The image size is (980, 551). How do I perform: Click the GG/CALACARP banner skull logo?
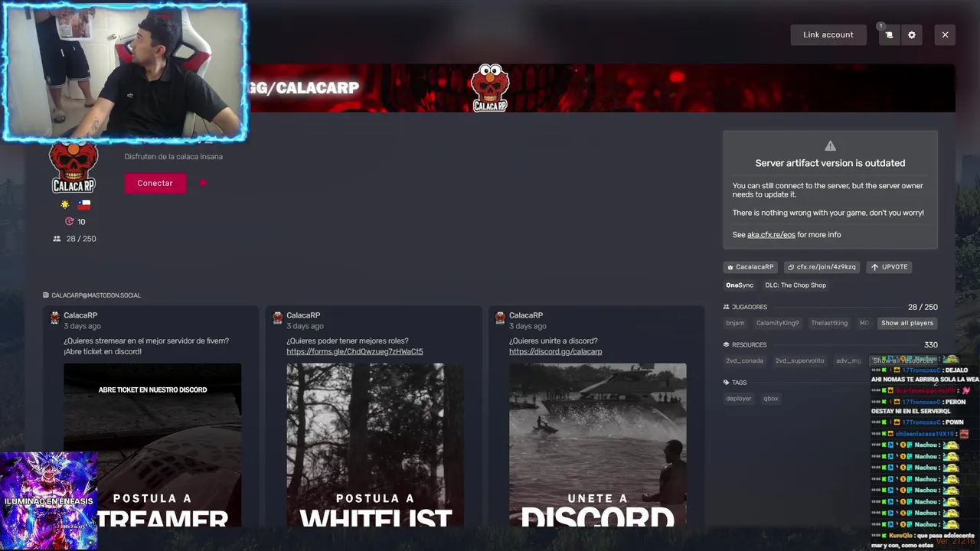pyautogui.click(x=490, y=88)
